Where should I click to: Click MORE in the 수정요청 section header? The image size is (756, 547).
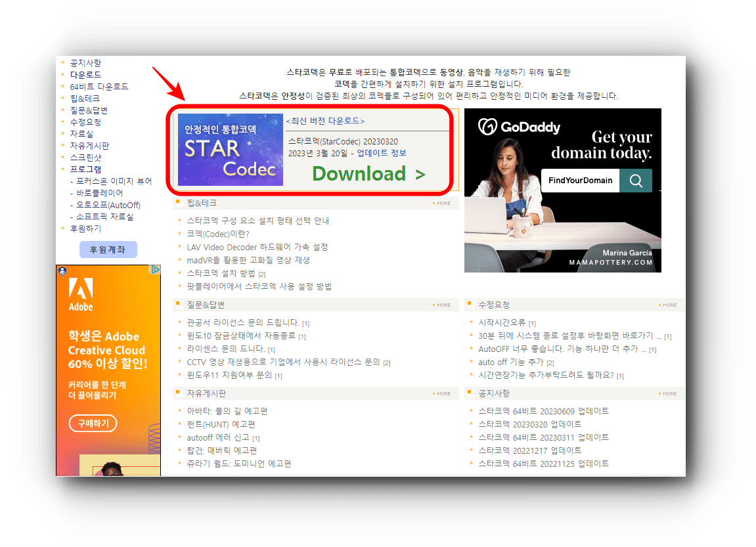point(669,305)
